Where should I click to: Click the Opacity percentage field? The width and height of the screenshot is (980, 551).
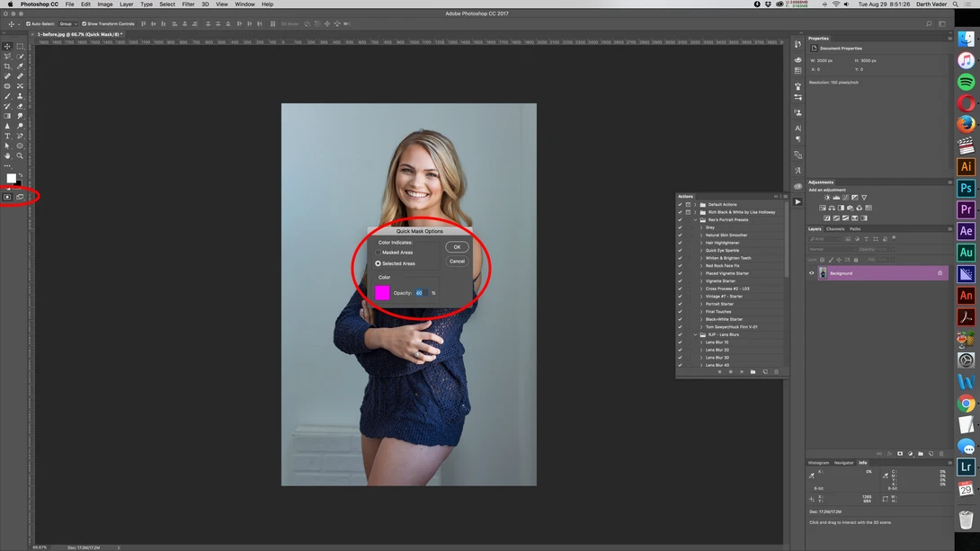pyautogui.click(x=421, y=293)
